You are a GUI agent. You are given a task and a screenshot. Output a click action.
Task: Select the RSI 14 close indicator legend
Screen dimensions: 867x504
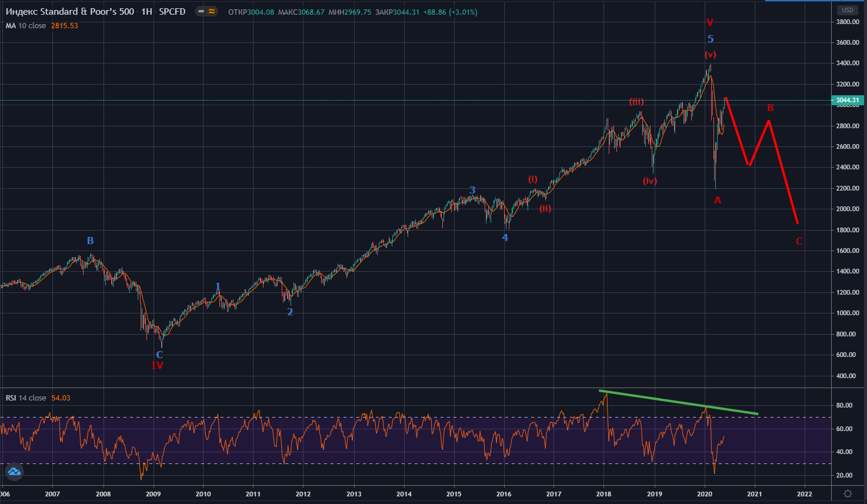click(26, 398)
